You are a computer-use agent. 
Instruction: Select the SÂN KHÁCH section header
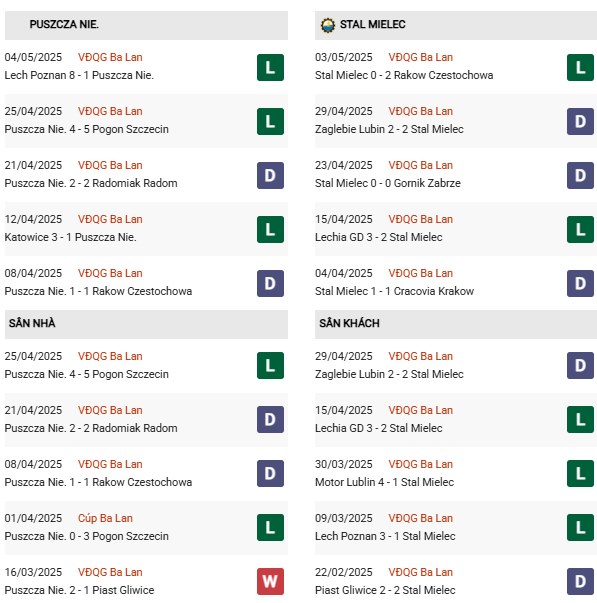[456, 324]
